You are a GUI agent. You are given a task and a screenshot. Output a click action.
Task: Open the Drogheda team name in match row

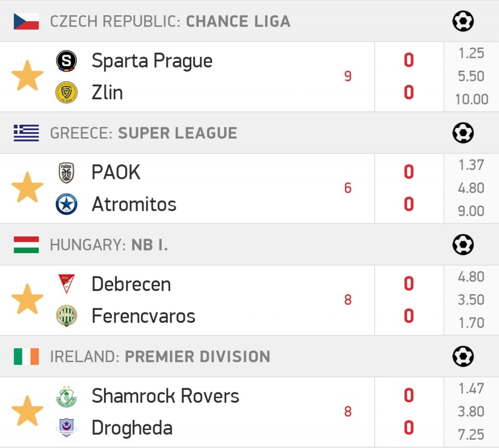[x=132, y=428]
